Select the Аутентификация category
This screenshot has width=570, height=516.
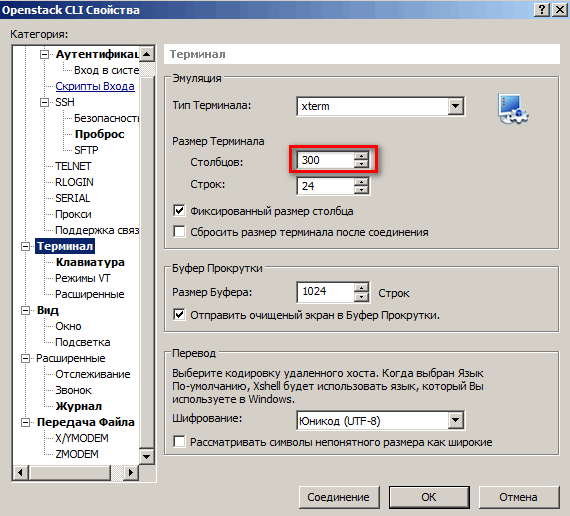click(x=97, y=54)
